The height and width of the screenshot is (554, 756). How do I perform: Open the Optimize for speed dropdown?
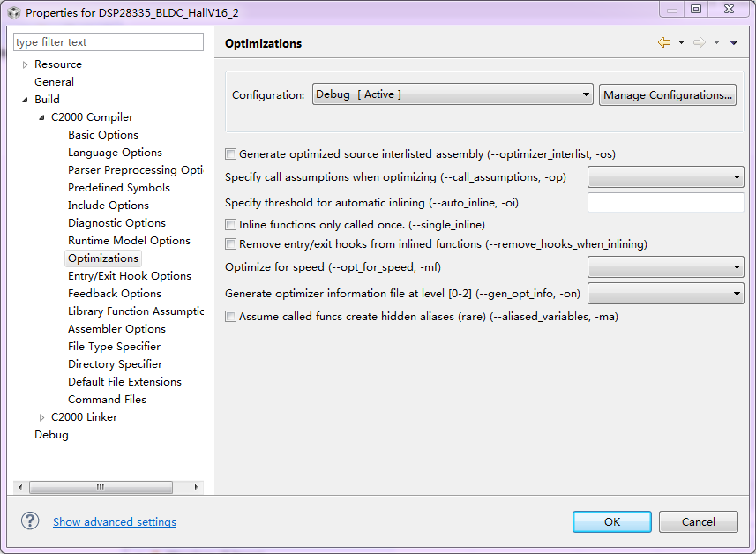(665, 266)
